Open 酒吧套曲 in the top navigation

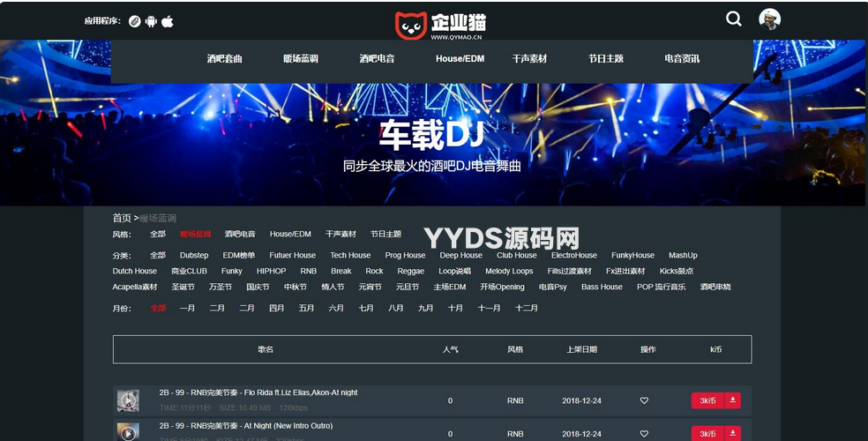(224, 58)
